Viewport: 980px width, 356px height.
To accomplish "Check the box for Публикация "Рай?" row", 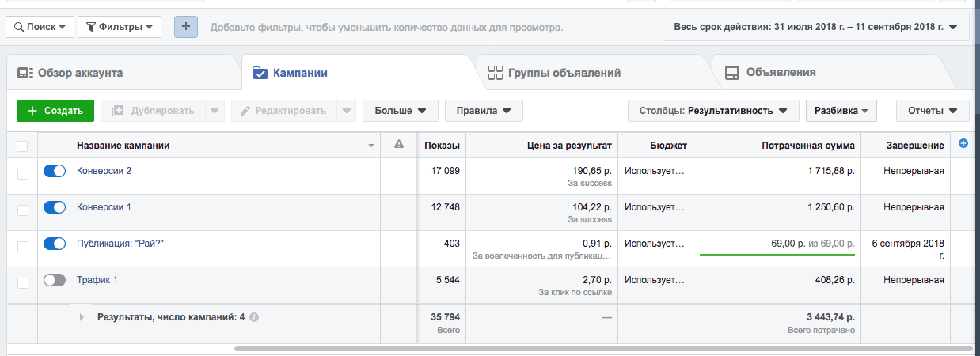I will coord(22,246).
